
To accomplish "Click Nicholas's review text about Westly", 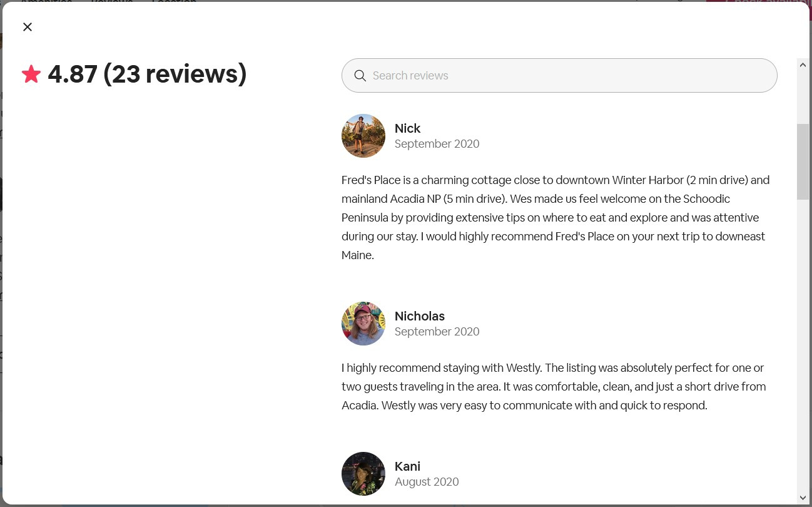I will [x=554, y=386].
